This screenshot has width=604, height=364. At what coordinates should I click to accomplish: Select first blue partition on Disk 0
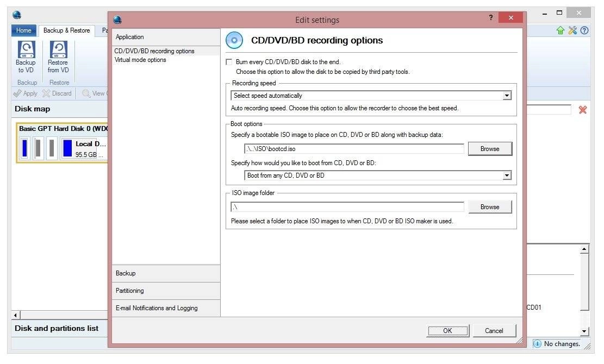click(24, 148)
